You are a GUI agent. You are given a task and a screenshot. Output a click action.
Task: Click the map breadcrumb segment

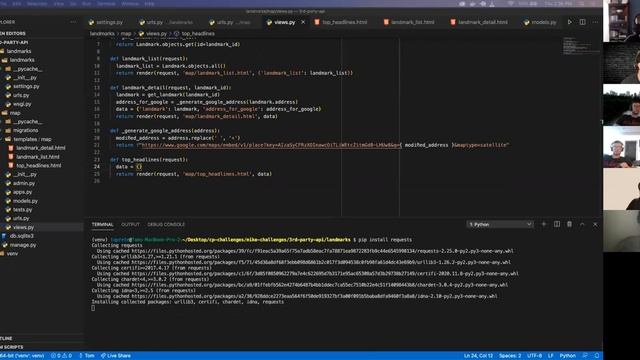tap(126, 33)
